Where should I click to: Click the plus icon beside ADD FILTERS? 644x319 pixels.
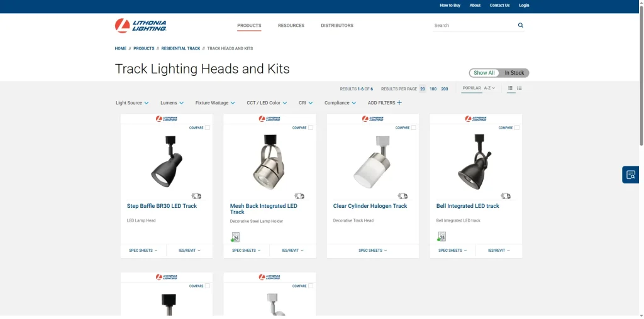pos(399,103)
